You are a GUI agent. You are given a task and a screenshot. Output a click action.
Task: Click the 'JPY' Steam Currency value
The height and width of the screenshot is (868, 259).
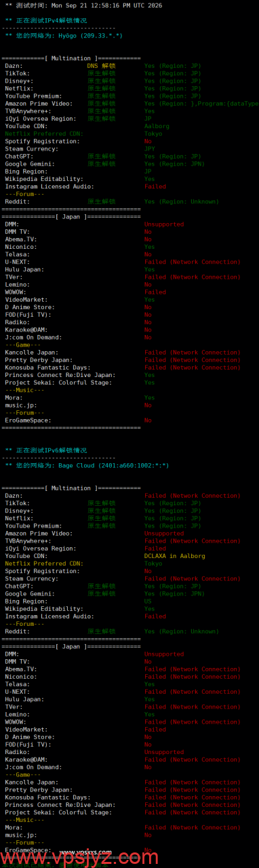150,149
